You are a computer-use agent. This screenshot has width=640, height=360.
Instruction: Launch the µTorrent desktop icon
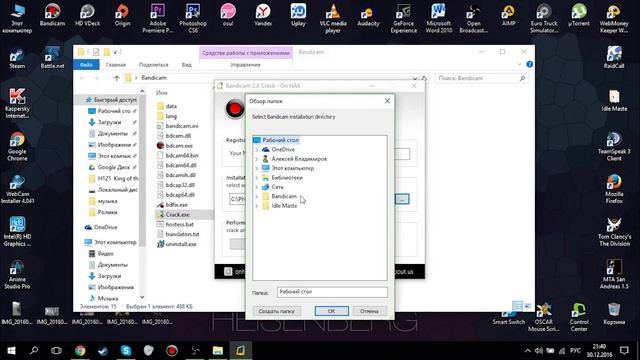tap(579, 15)
